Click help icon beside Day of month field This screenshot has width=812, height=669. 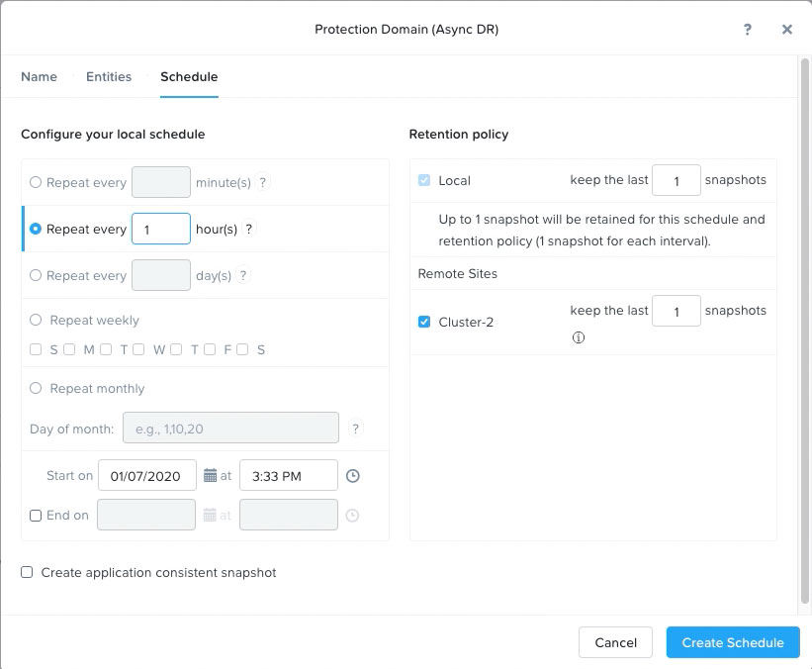(x=356, y=429)
